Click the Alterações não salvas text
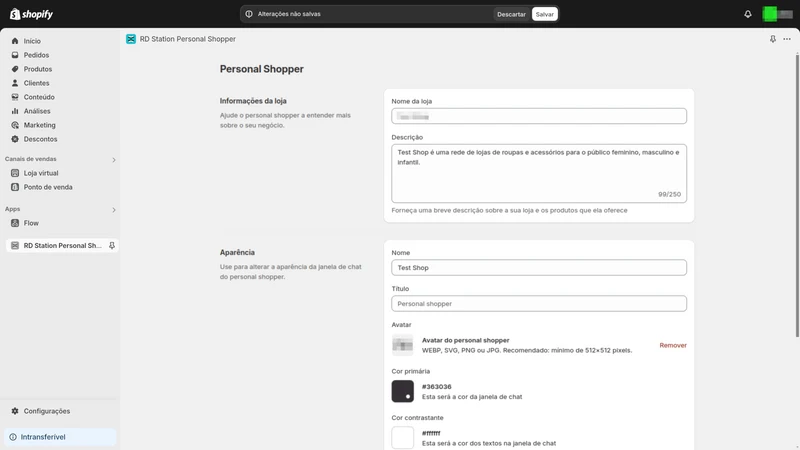Viewport: 800px width, 450px height. (289, 14)
